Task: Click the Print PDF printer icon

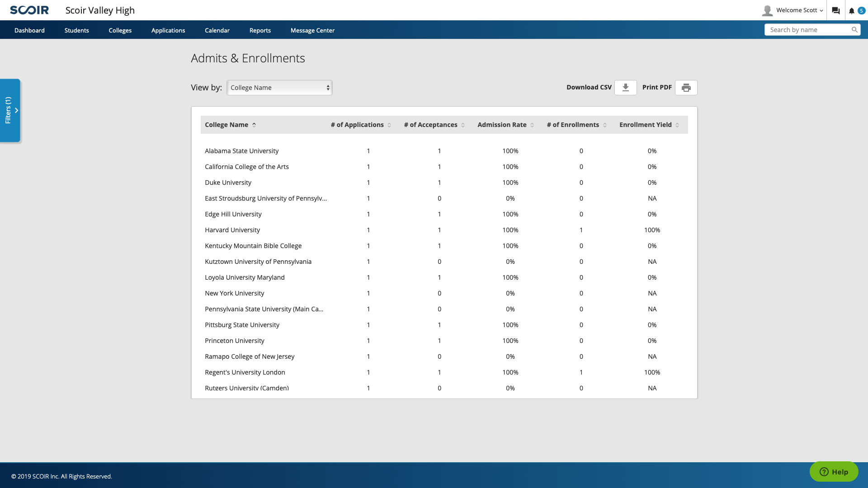Action: (x=686, y=88)
